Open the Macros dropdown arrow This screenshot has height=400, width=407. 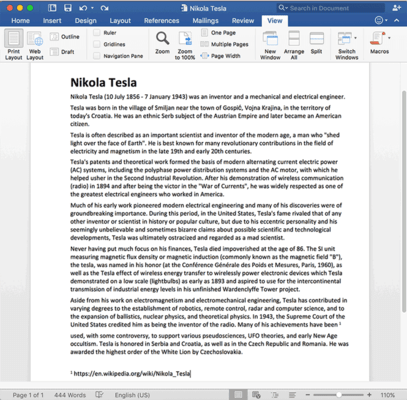pyautogui.click(x=389, y=38)
